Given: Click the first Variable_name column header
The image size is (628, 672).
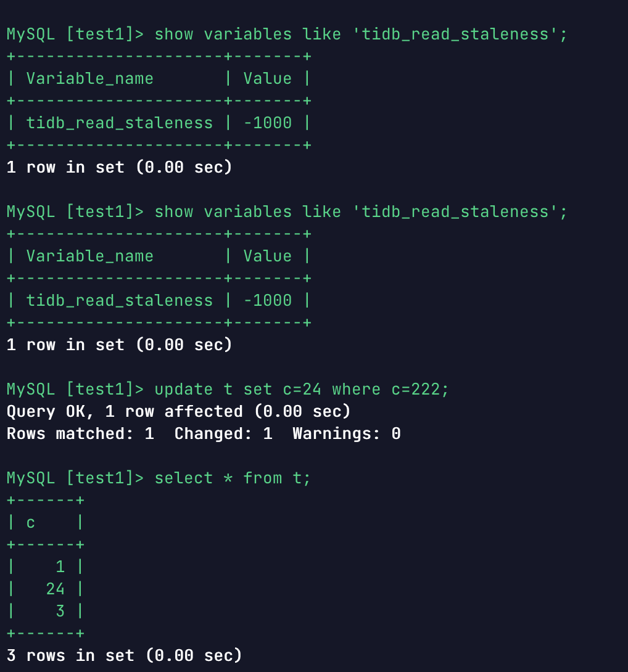Looking at the screenshot, I should pyautogui.click(x=89, y=78).
